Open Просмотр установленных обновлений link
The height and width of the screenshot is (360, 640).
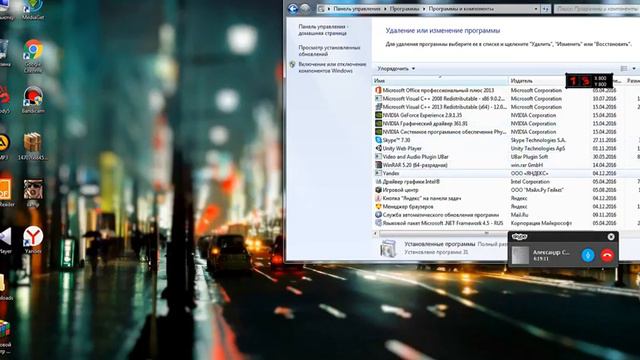[329, 51]
